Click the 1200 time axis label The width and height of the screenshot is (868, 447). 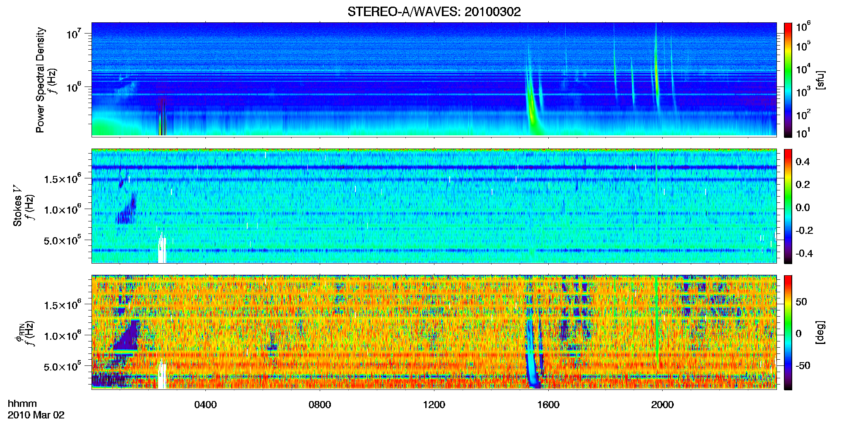(434, 404)
